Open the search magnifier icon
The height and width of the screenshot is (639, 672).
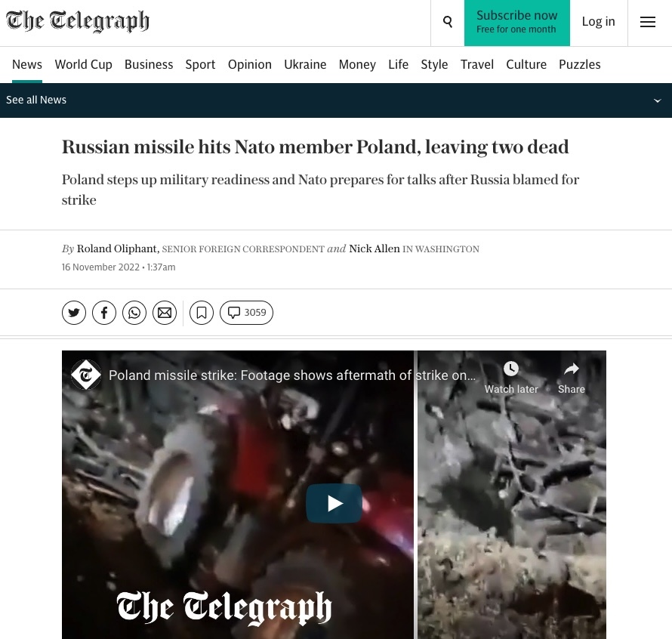pos(448,22)
